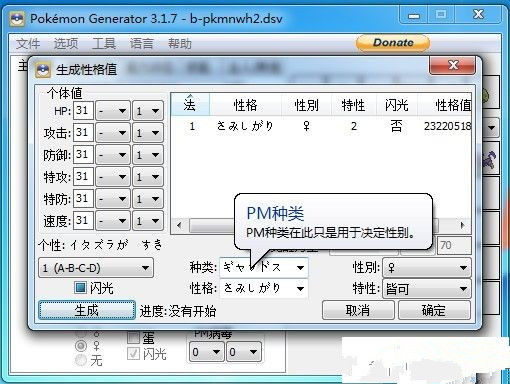Open the 特攻 second value dropdown
Viewport: 510px width, 384px height.
click(148, 177)
